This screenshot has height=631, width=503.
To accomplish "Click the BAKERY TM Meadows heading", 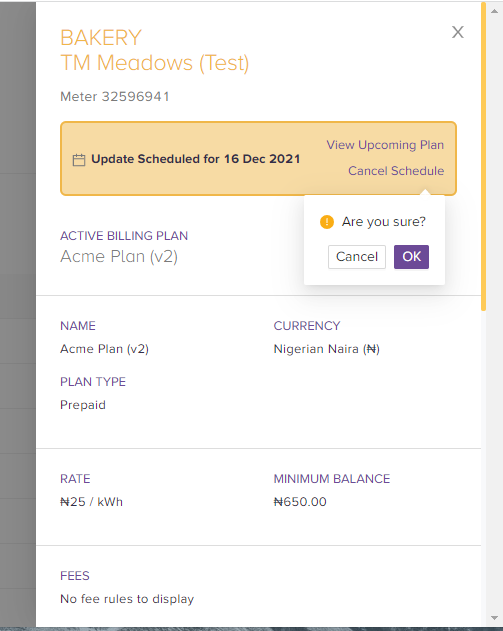I will coord(155,50).
